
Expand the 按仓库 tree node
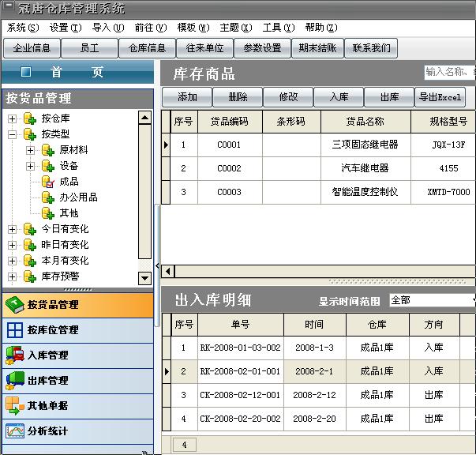tap(12, 118)
